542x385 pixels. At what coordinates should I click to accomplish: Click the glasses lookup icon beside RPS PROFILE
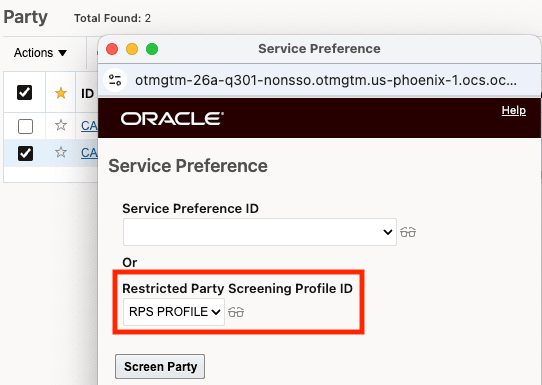coord(236,312)
